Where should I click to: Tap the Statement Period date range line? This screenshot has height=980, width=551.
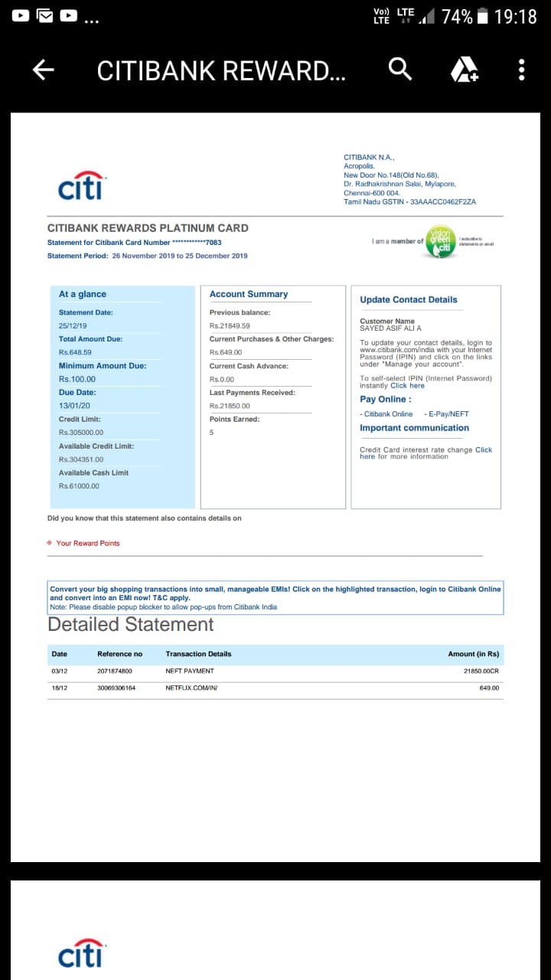coord(148,256)
